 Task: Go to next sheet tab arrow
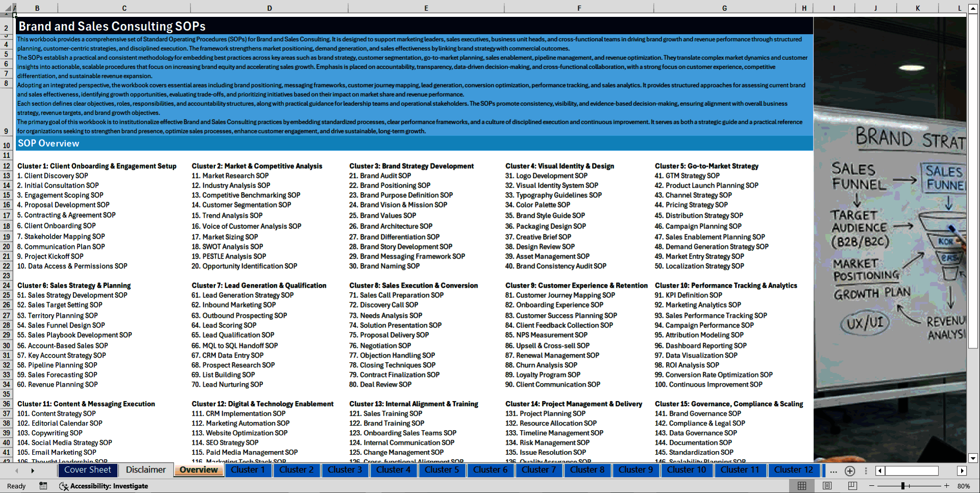pyautogui.click(x=33, y=471)
